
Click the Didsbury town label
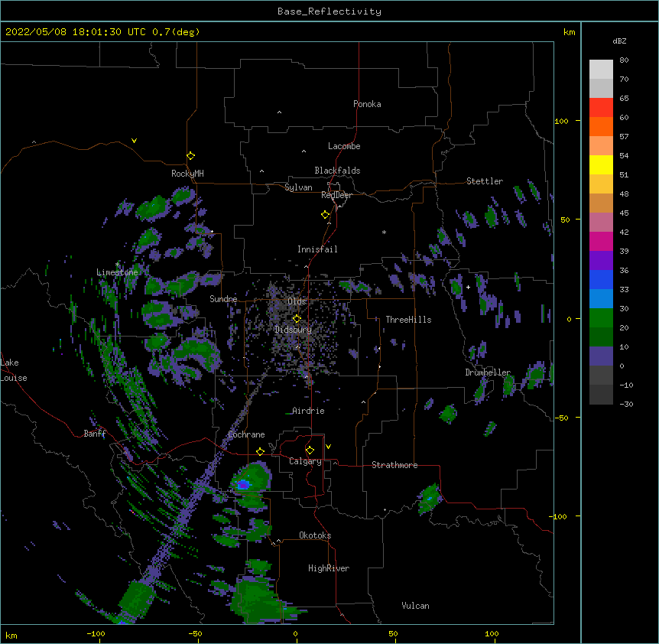tap(293, 330)
